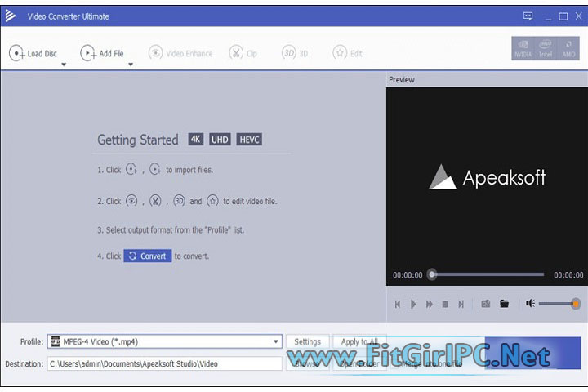The height and width of the screenshot is (392, 588).
Task: Click the Edit star icon
Action: coord(340,53)
